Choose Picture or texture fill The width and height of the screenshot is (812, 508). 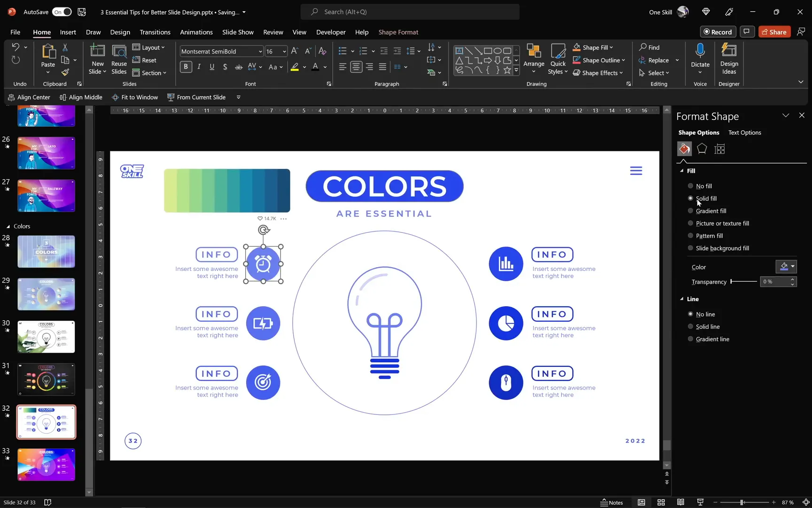point(718,223)
